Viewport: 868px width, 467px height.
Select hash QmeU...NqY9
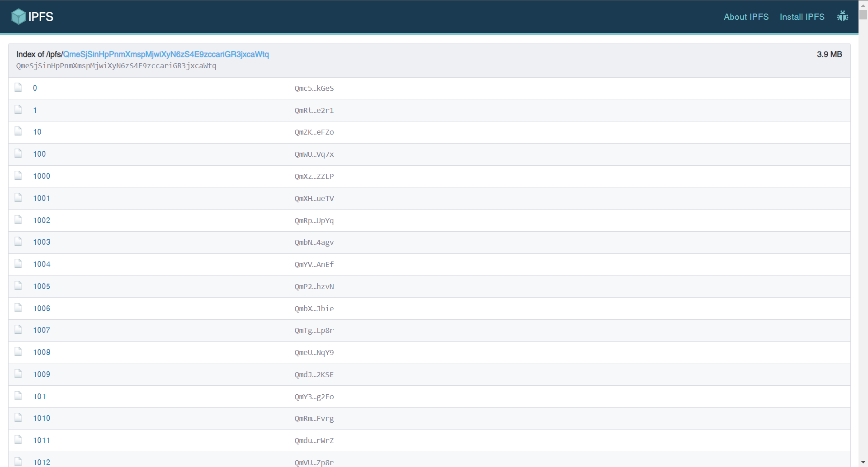coord(314,352)
